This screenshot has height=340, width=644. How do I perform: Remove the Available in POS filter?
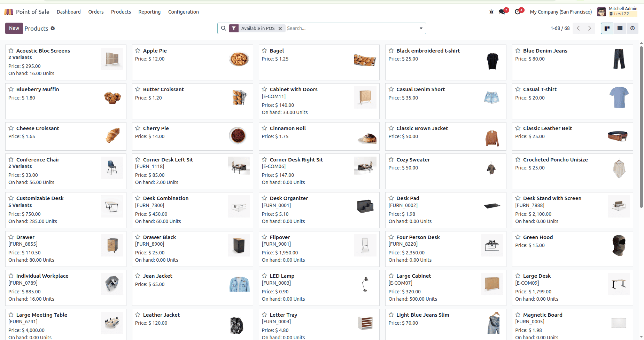280,29
